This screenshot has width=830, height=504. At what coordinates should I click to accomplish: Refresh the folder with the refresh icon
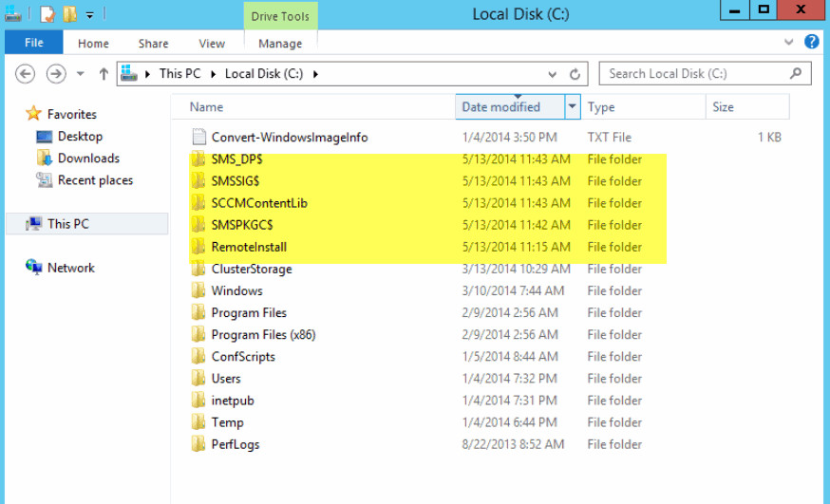click(575, 74)
